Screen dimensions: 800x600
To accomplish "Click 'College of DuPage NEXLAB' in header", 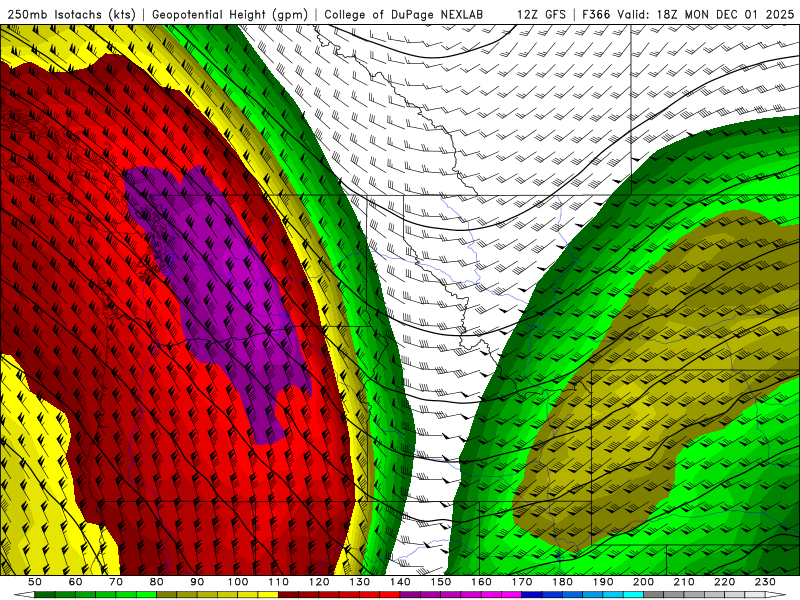I will [404, 15].
